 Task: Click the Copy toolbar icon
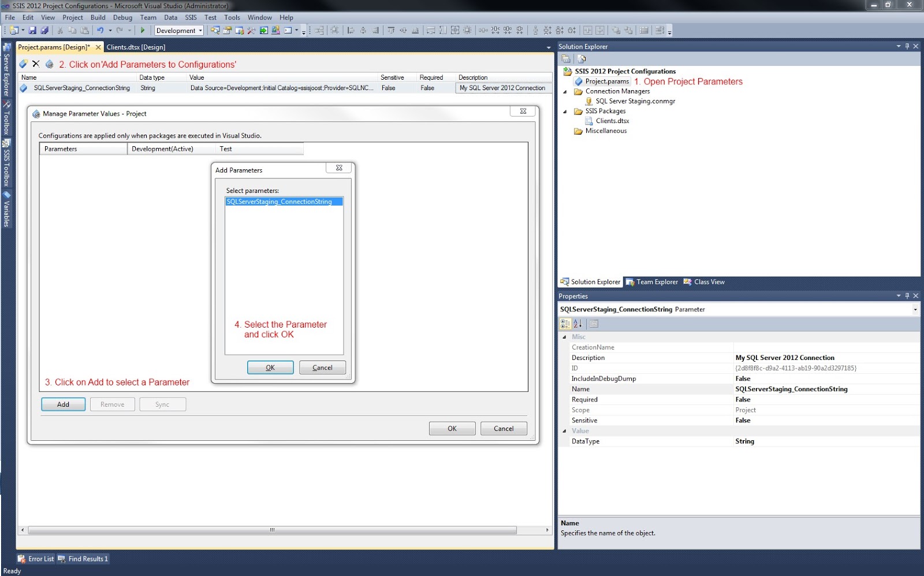[72, 31]
